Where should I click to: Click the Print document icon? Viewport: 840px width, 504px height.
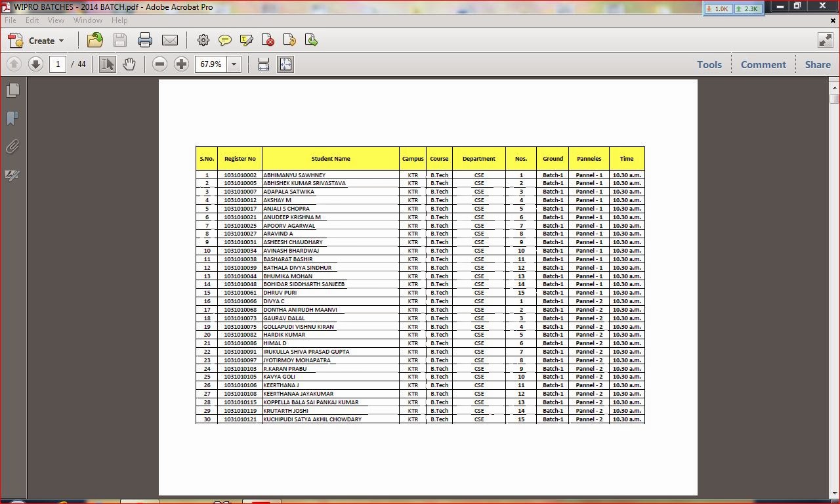145,40
